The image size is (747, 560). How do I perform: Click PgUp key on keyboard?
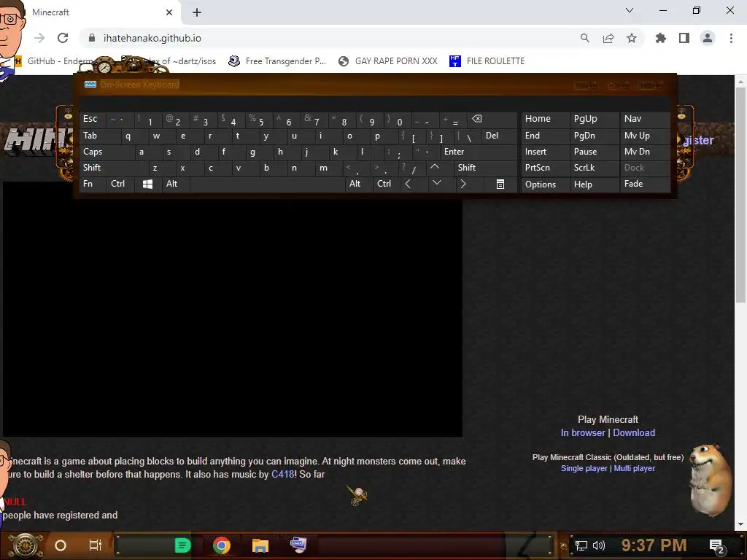coord(594,119)
